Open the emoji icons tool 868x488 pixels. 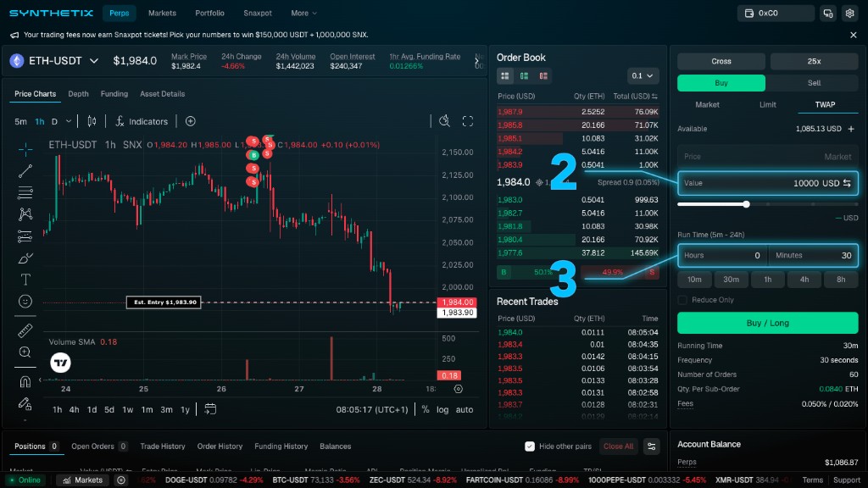pyautogui.click(x=25, y=302)
